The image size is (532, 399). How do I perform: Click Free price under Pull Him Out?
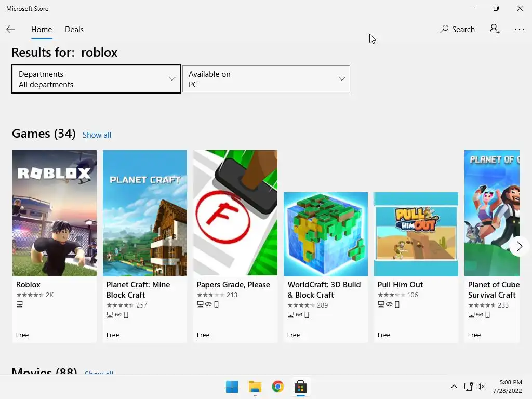tap(384, 335)
